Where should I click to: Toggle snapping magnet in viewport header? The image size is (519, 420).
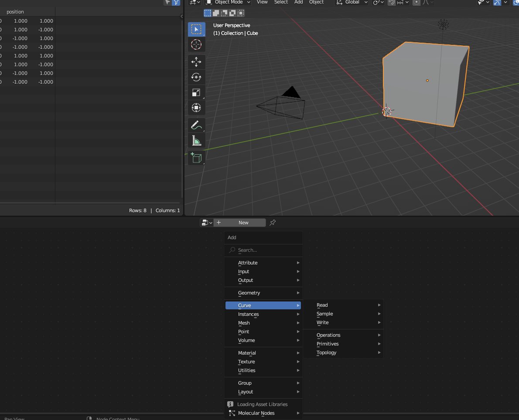click(392, 2)
